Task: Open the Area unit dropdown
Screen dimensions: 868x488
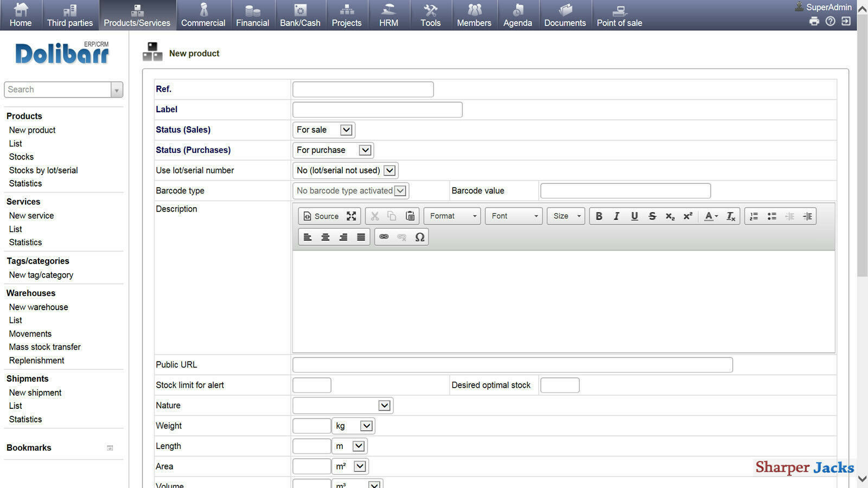Action: click(350, 466)
